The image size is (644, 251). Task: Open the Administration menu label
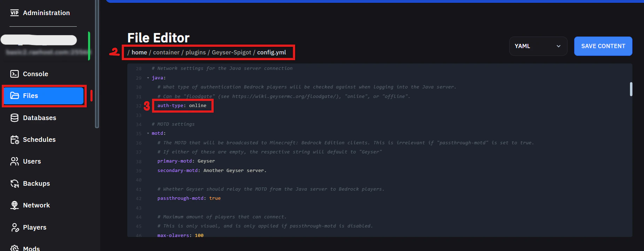point(46,13)
